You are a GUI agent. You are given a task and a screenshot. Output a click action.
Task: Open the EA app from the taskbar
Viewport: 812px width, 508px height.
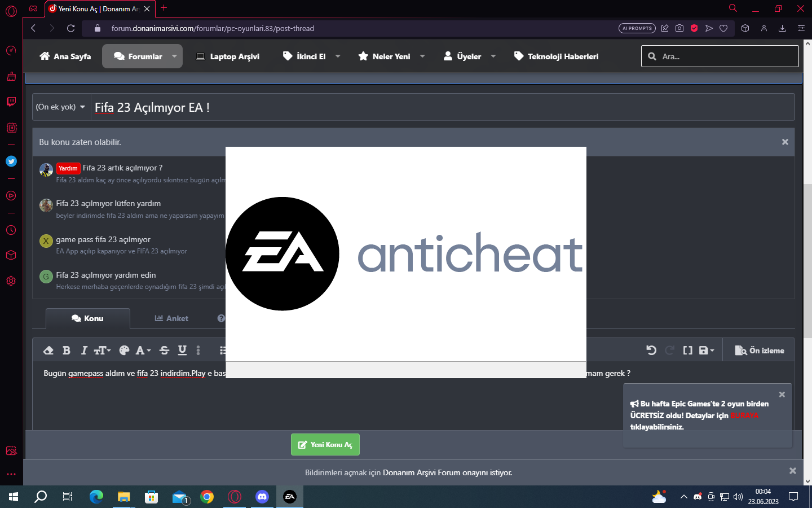pyautogui.click(x=290, y=497)
